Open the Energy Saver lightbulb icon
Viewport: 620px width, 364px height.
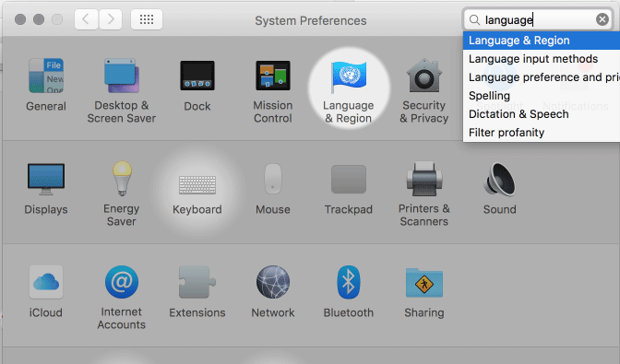pos(122,179)
